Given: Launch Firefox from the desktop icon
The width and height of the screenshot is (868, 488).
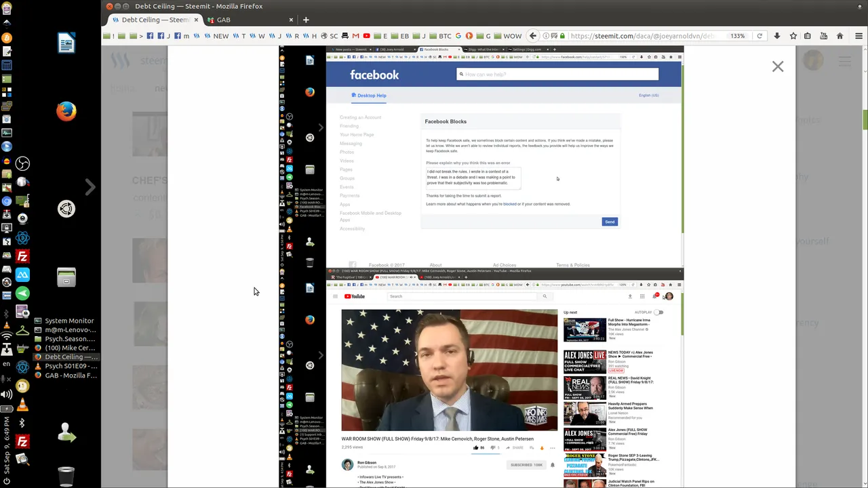Looking at the screenshot, I should (x=66, y=110).
